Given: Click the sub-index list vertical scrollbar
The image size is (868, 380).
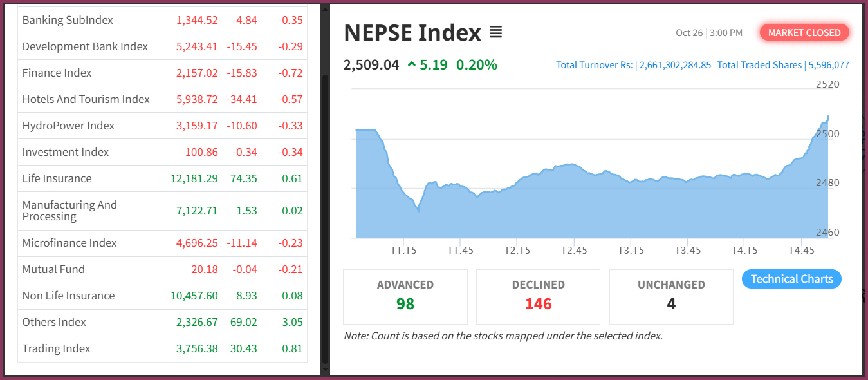Looking at the screenshot, I should 325,193.
